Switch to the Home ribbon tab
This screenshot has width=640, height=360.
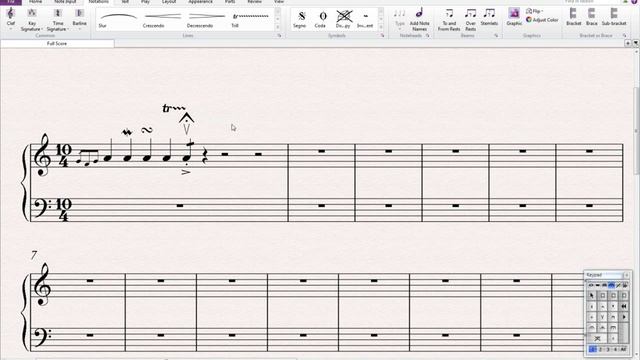pos(35,2)
